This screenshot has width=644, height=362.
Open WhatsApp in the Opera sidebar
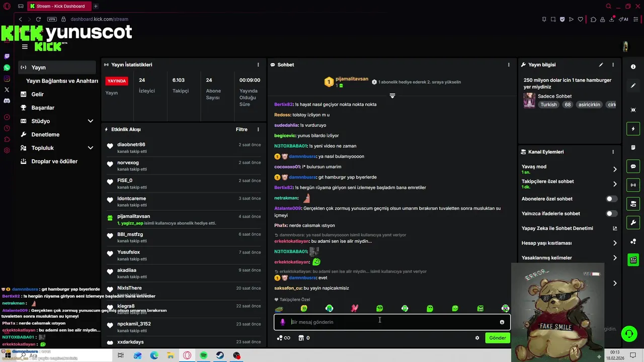[x=7, y=67]
